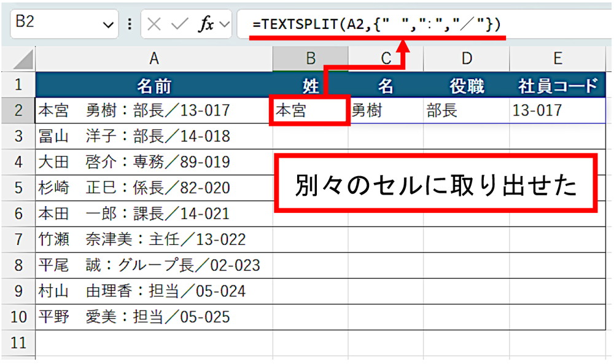The height and width of the screenshot is (364, 614).
Task: Select row 1 header
Action: click(18, 85)
